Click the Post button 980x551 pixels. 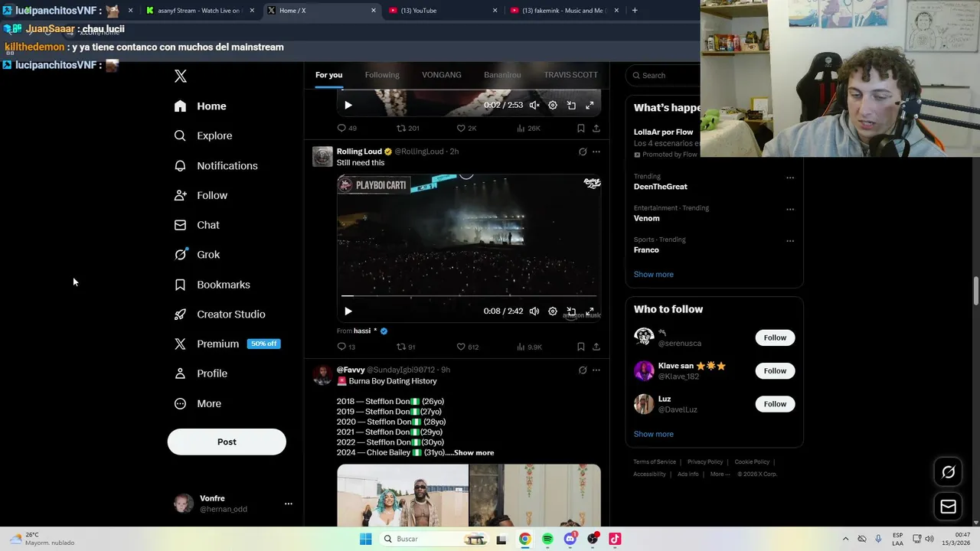(x=227, y=442)
